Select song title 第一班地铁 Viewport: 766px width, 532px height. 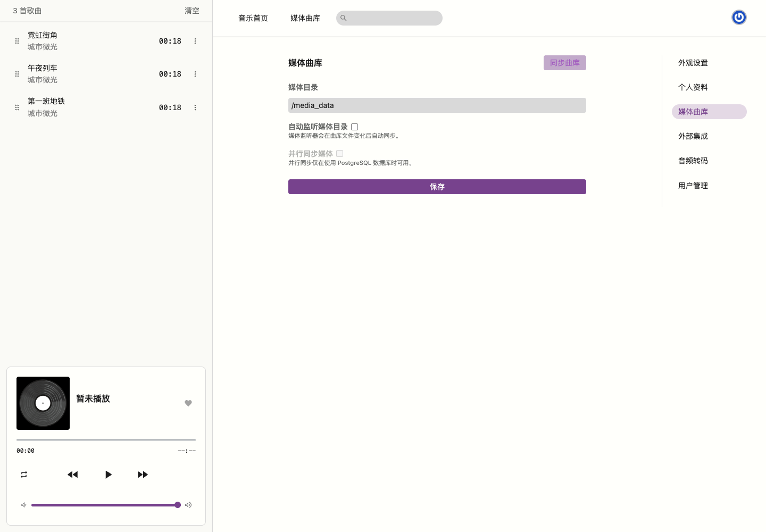[46, 101]
